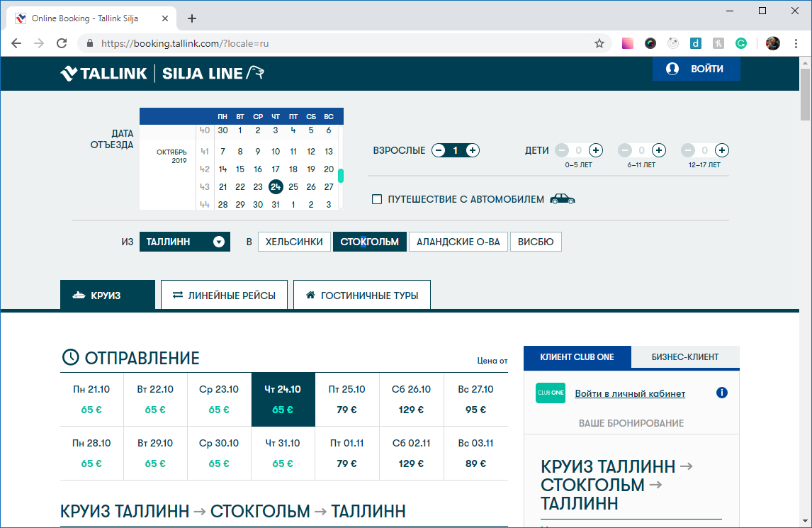The image size is (812, 528).
Task: Click the Войти login button
Action: click(x=697, y=69)
